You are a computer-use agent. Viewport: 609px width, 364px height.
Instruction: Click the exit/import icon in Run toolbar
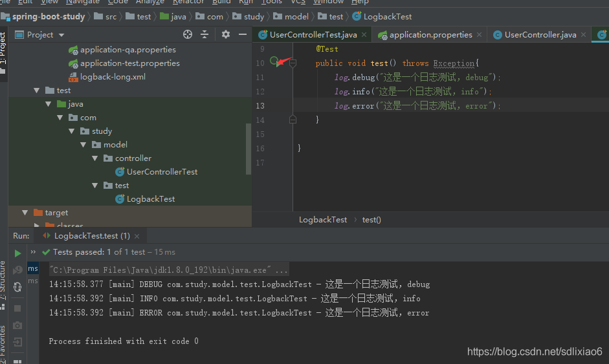(x=17, y=342)
